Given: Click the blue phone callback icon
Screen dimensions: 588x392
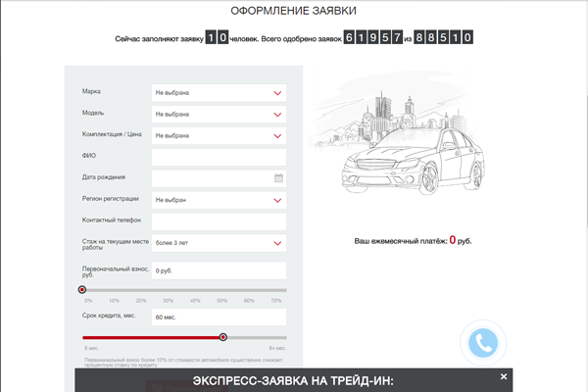Looking at the screenshot, I should 484,342.
